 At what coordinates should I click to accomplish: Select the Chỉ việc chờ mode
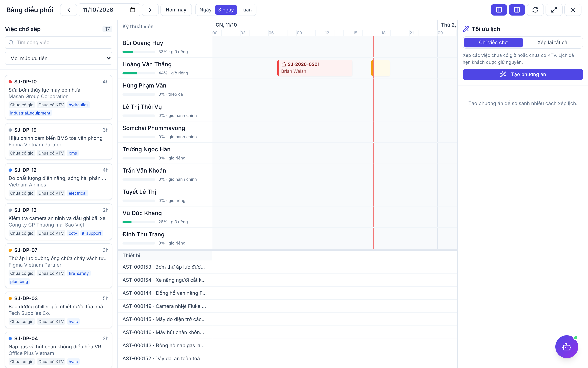(493, 43)
